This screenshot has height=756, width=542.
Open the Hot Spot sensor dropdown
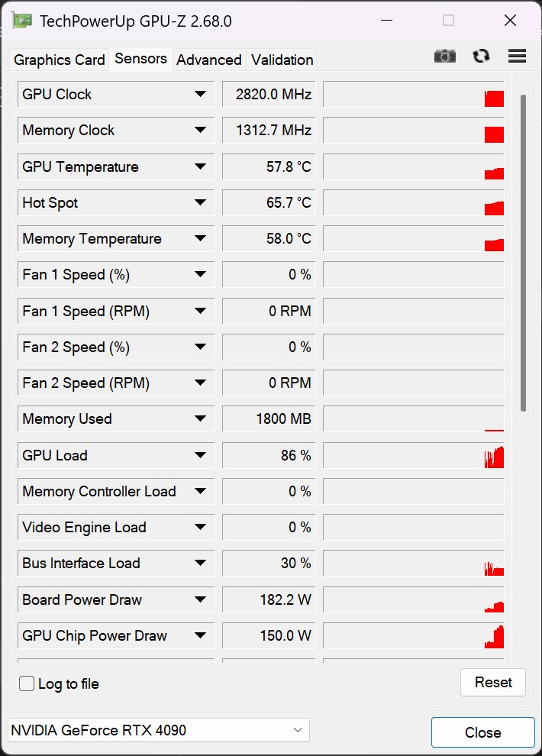point(200,202)
